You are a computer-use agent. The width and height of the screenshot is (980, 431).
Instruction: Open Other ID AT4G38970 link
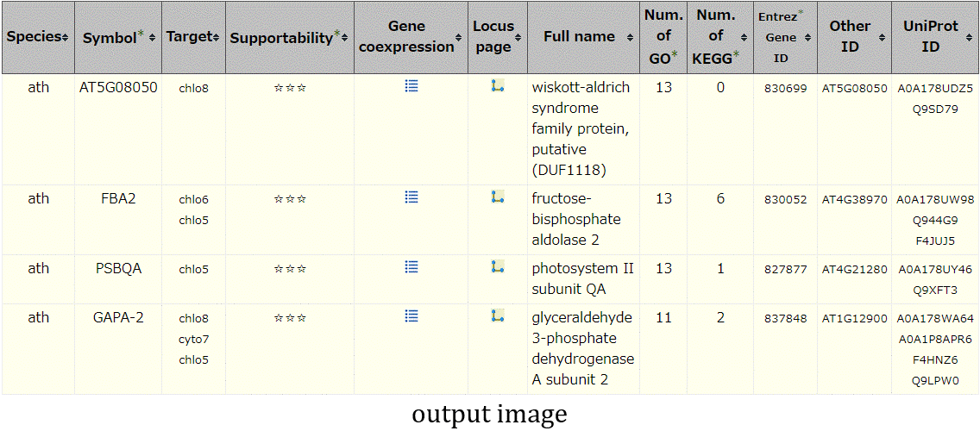pyautogui.click(x=854, y=200)
